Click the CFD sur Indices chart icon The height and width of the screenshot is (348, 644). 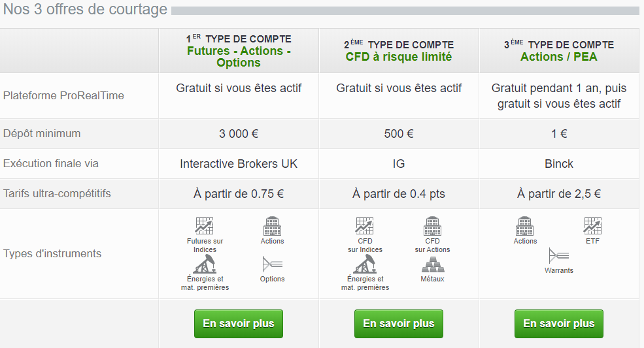(x=365, y=226)
